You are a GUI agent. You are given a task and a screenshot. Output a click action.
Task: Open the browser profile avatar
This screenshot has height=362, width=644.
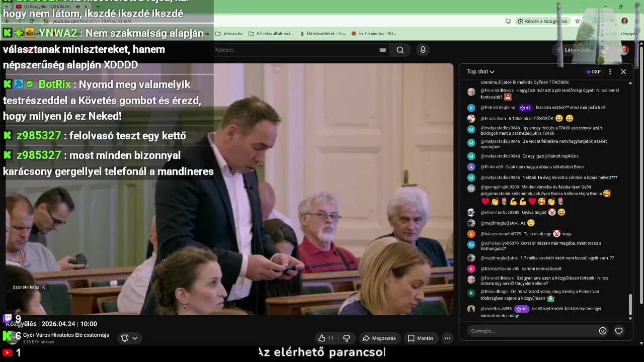624,21
